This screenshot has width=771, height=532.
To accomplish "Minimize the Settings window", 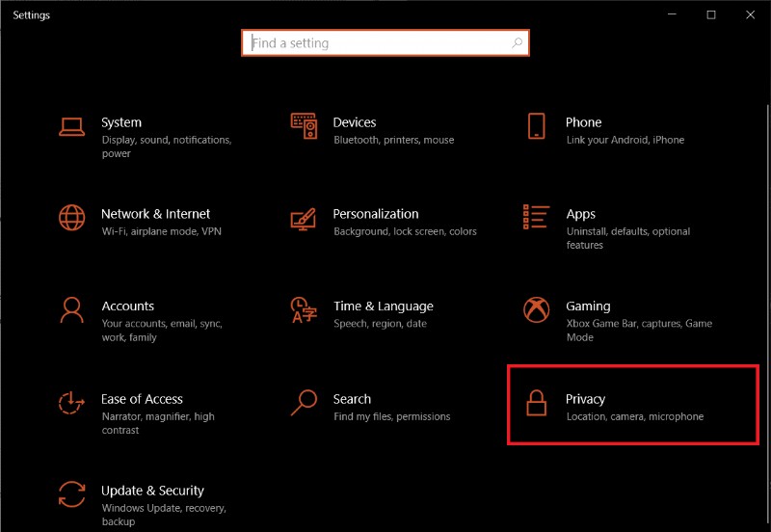I will click(672, 14).
